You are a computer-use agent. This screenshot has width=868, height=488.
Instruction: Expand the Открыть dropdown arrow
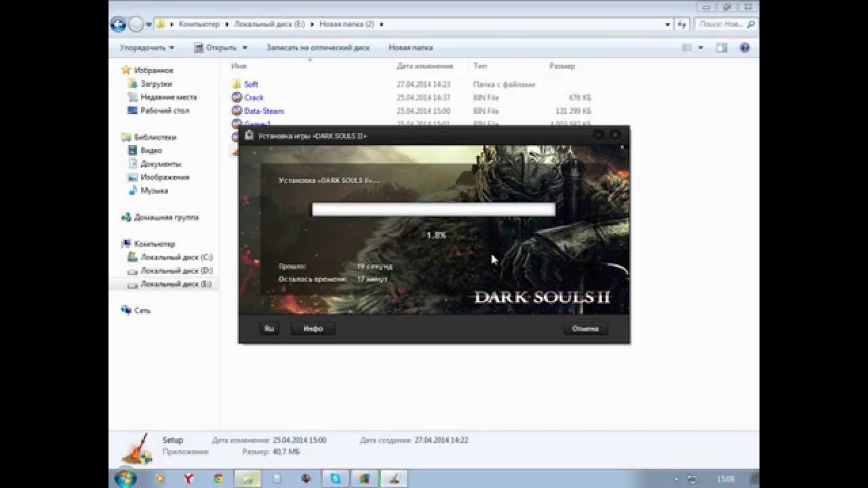click(245, 48)
